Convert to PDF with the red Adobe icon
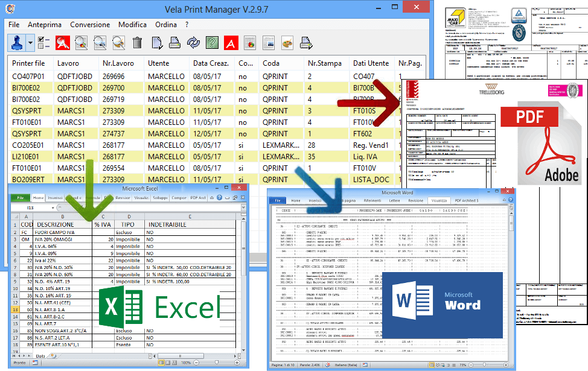Image resolution: width=588 pixels, height=371 pixels. (x=231, y=43)
